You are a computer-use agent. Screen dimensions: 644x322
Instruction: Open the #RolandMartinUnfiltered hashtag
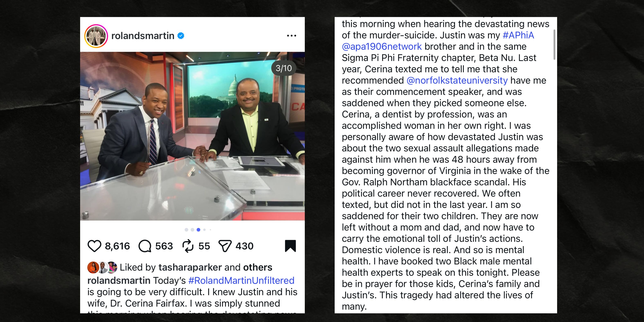(x=241, y=280)
